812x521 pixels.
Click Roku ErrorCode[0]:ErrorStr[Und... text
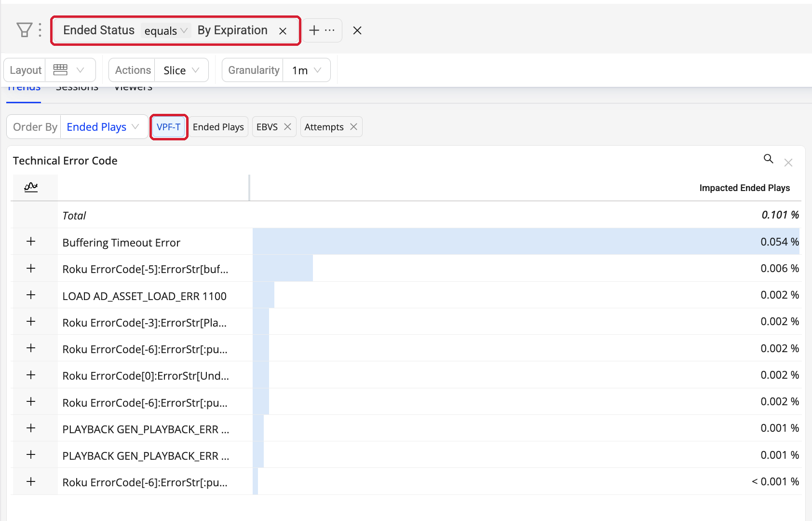[x=146, y=376]
